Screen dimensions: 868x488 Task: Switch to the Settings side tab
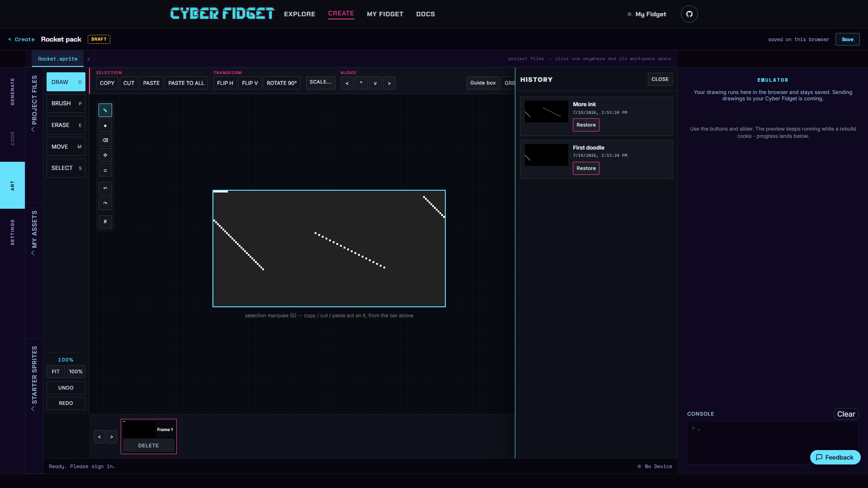(x=12, y=232)
